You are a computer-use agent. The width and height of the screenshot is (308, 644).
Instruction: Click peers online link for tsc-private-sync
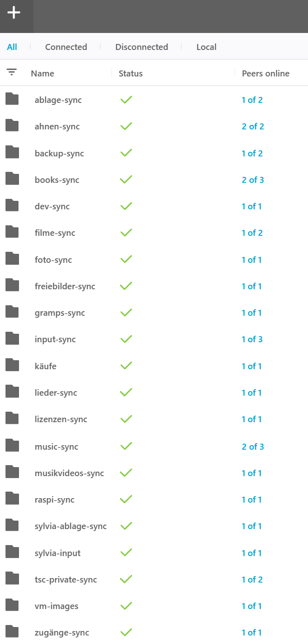(x=252, y=580)
